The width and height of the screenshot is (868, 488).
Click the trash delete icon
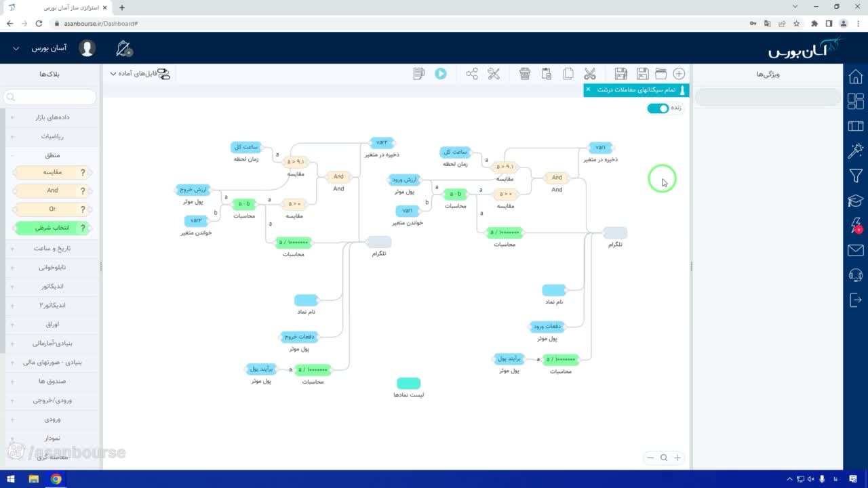[x=525, y=74]
